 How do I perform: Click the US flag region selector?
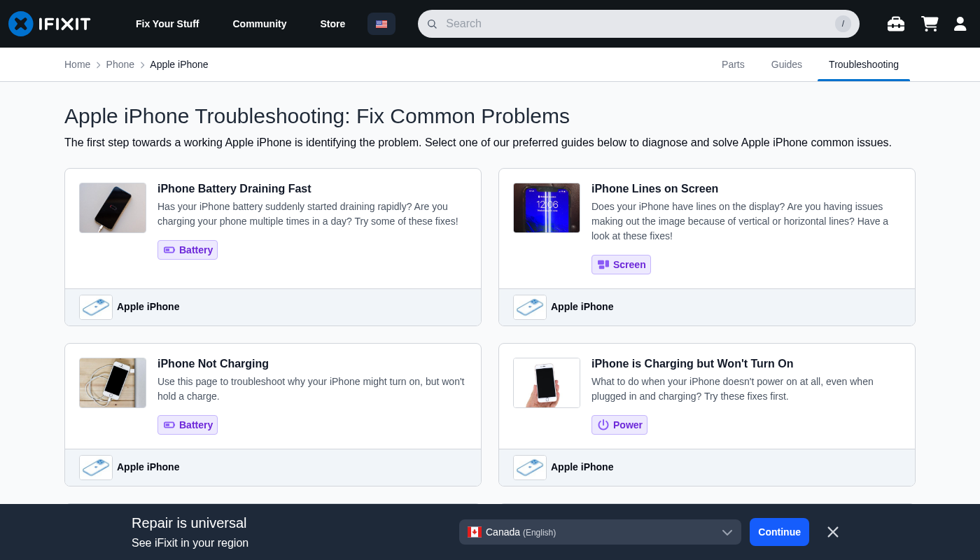click(x=381, y=24)
